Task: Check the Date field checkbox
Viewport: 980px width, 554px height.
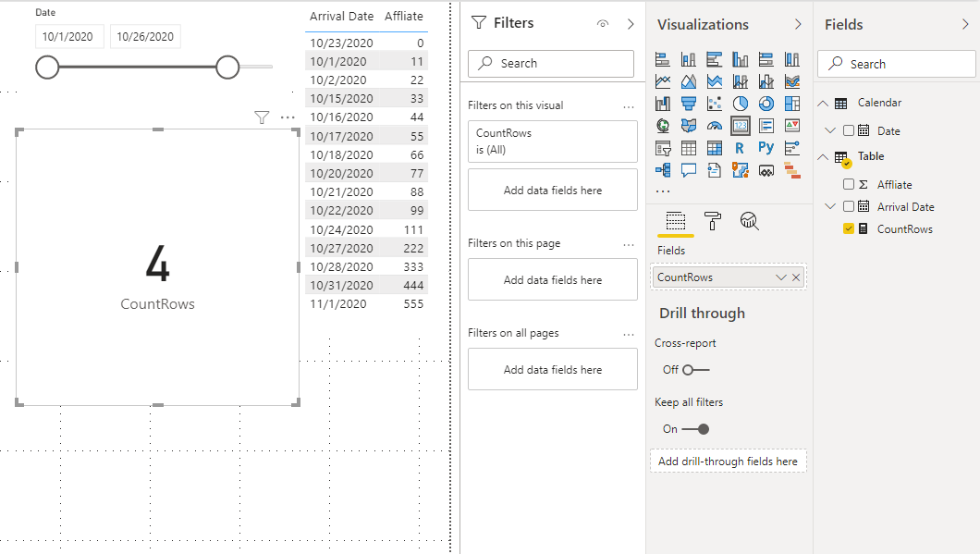Action: click(848, 130)
